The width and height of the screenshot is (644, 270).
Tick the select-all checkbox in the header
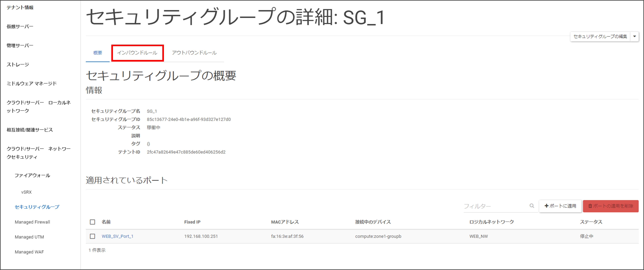click(92, 222)
